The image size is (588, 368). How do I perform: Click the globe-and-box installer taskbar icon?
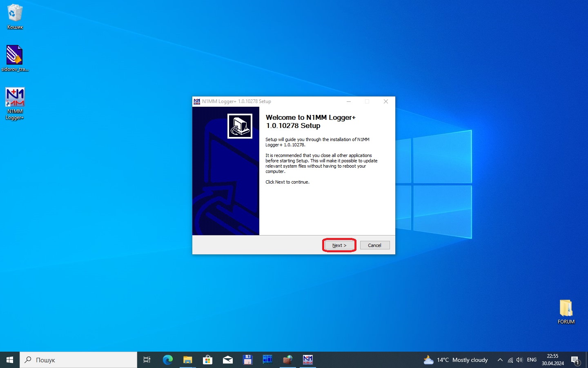(x=288, y=360)
